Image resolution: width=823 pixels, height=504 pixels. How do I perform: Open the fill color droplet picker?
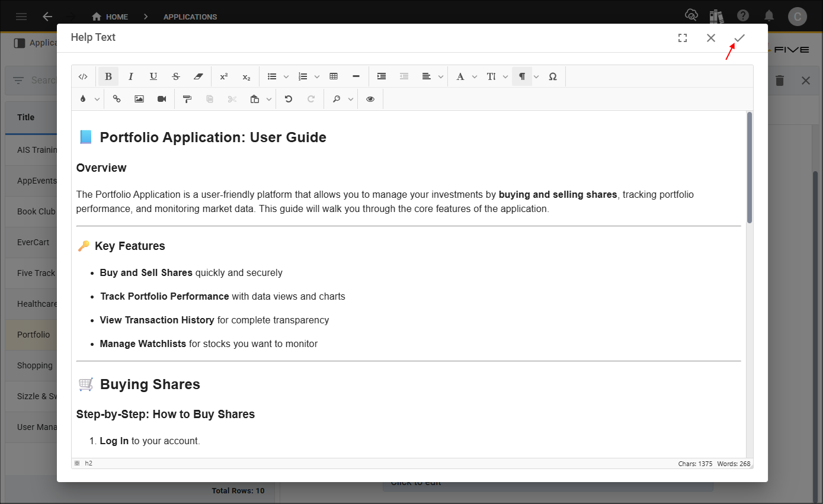82,99
